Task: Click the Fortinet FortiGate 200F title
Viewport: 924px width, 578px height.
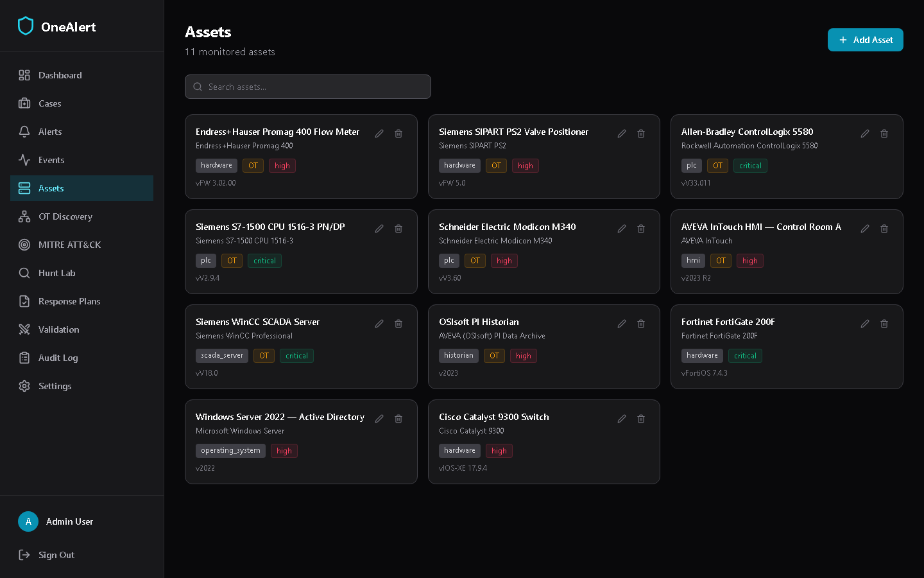Action: 728,322
